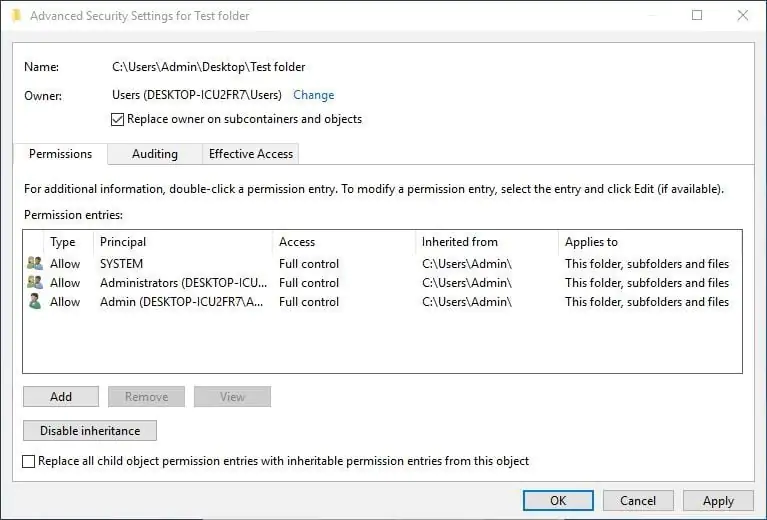Toggle Replace owner on subcontainers and objects
The width and height of the screenshot is (767, 520).
click(x=119, y=120)
